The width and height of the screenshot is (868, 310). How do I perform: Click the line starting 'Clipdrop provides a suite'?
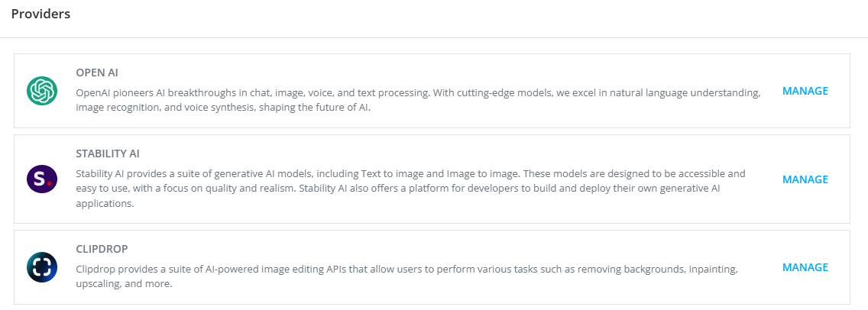point(405,269)
